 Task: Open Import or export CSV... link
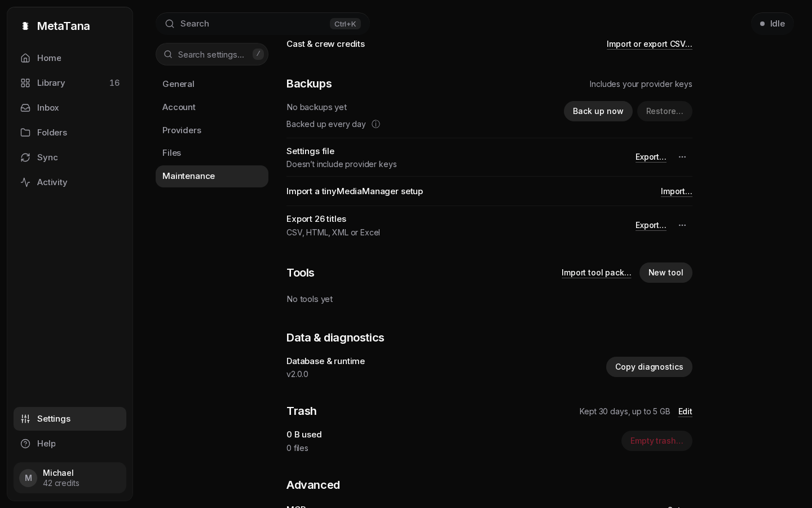pos(650,44)
